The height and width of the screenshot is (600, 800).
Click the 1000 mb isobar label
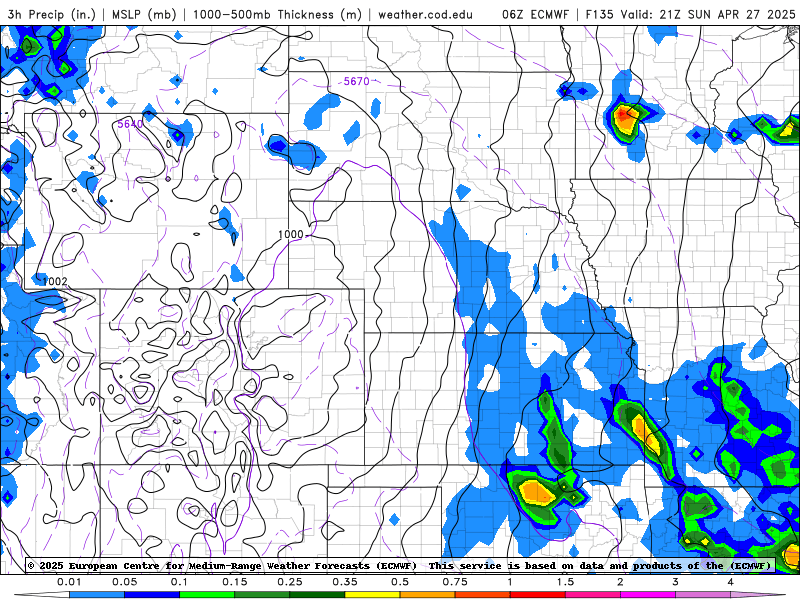pos(291,234)
